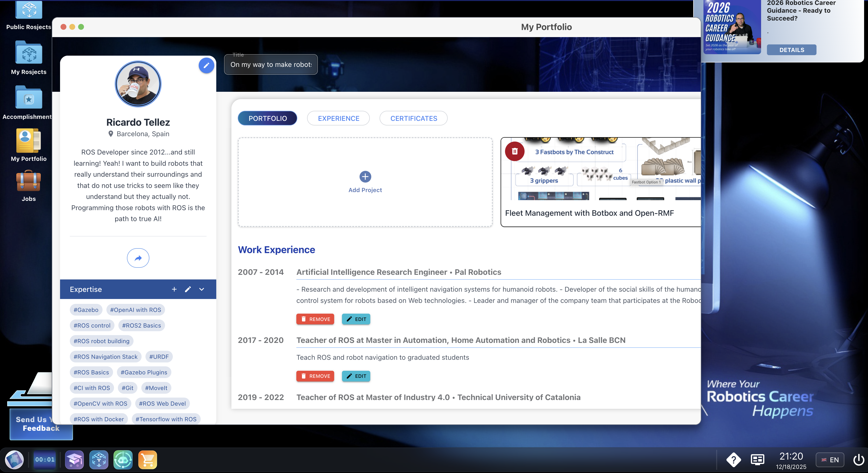
Task: Switch to the EXPERIENCE tab
Action: tap(338, 118)
